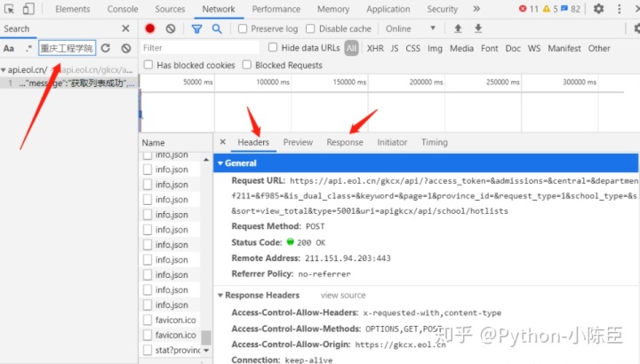The image size is (640, 364).
Task: Click the red error count badge
Action: click(x=529, y=9)
